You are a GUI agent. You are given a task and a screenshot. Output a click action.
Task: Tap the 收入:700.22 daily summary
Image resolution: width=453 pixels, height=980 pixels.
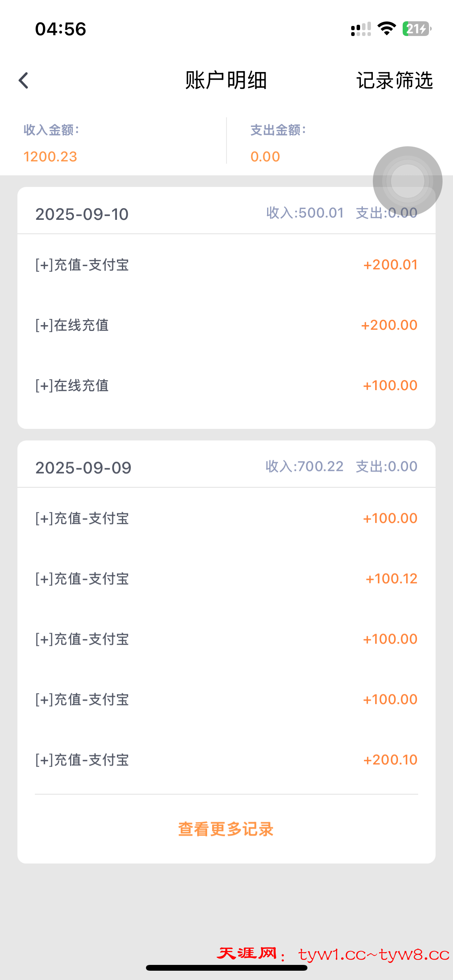[305, 466]
